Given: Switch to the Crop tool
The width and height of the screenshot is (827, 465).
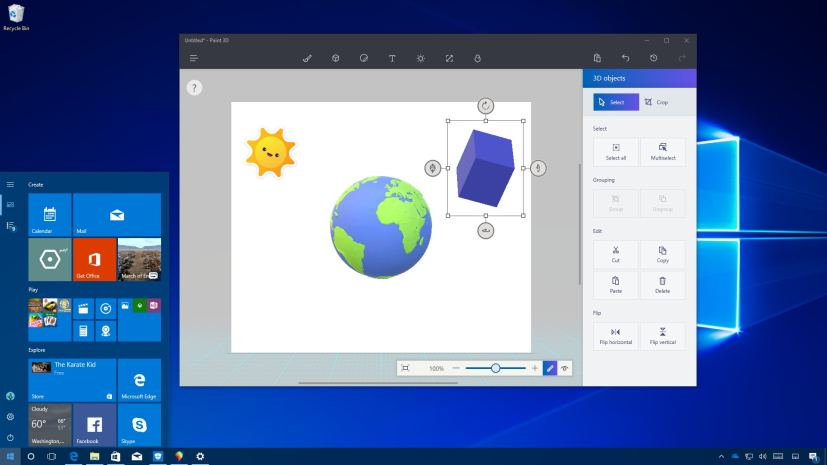Looking at the screenshot, I should [657, 102].
